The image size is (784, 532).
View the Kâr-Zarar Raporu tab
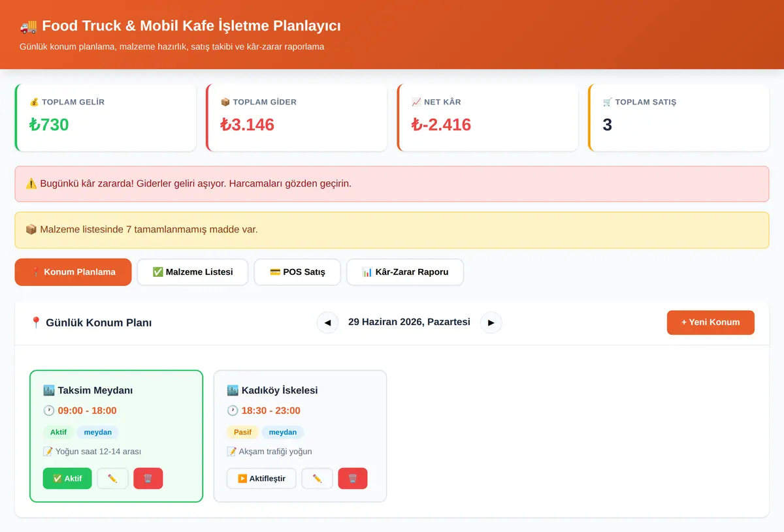pos(405,272)
